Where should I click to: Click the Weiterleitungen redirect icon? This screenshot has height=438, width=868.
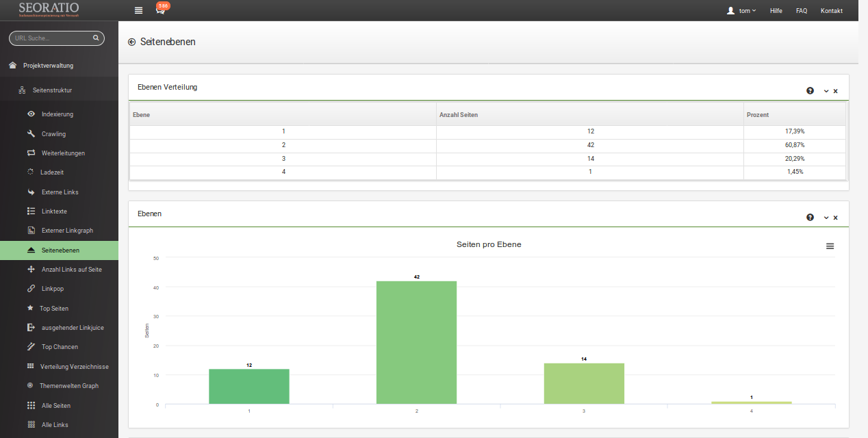point(31,153)
